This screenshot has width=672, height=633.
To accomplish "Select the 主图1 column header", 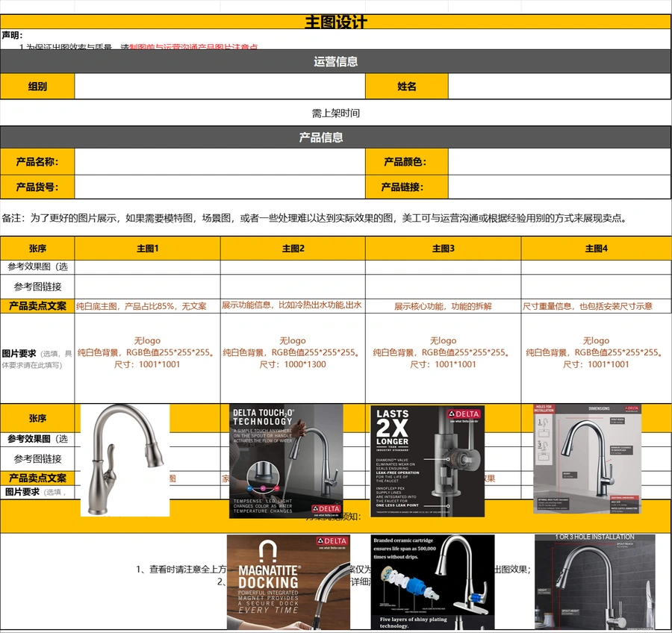I will point(147,248).
